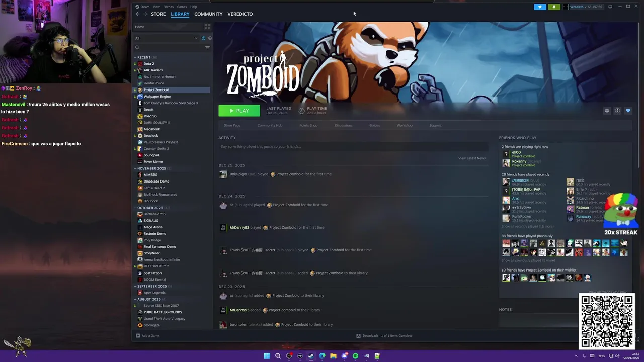This screenshot has width=644, height=362.
Task: Go back with Steam's left arrow
Action: point(137,14)
